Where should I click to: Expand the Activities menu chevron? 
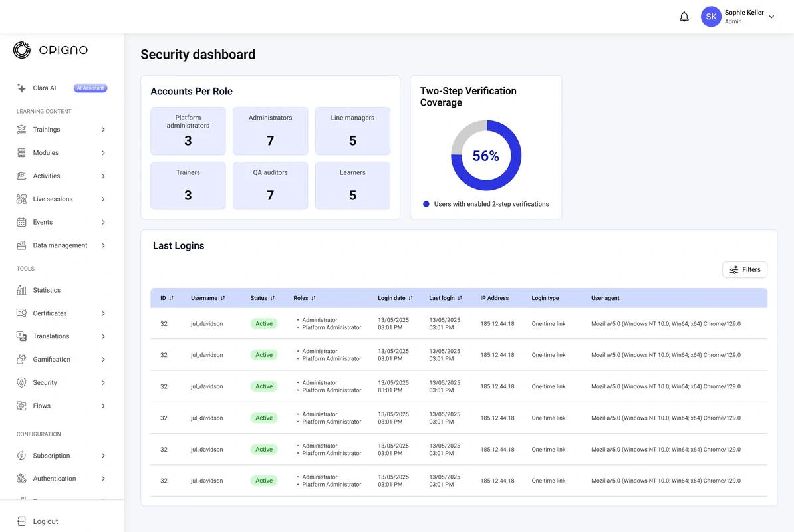pyautogui.click(x=103, y=176)
